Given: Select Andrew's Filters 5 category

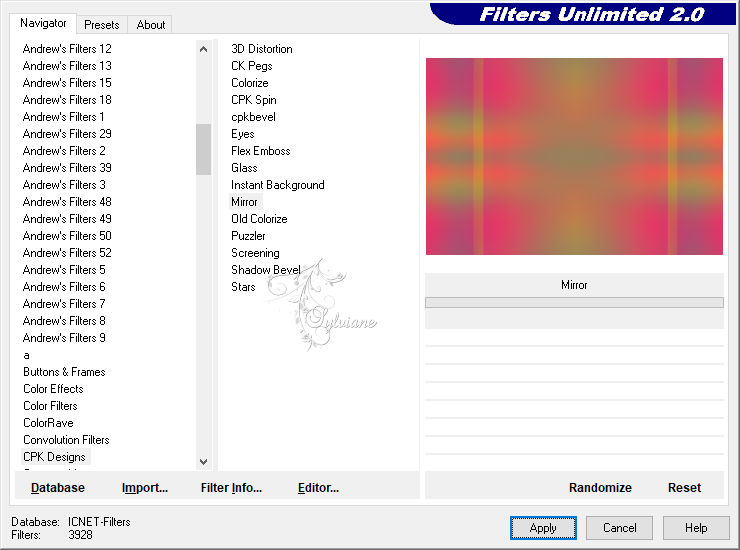Looking at the screenshot, I should click(x=64, y=270).
